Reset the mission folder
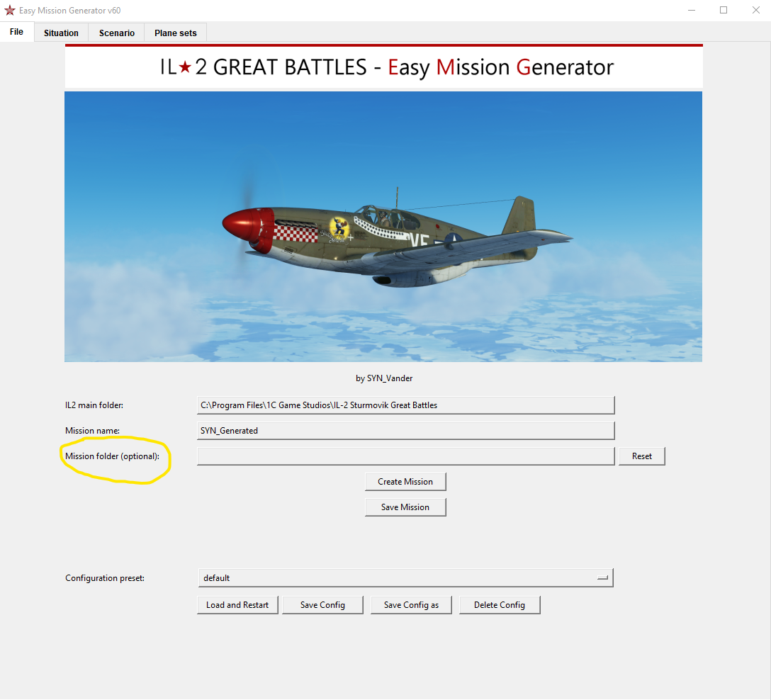The image size is (771, 700). [642, 456]
